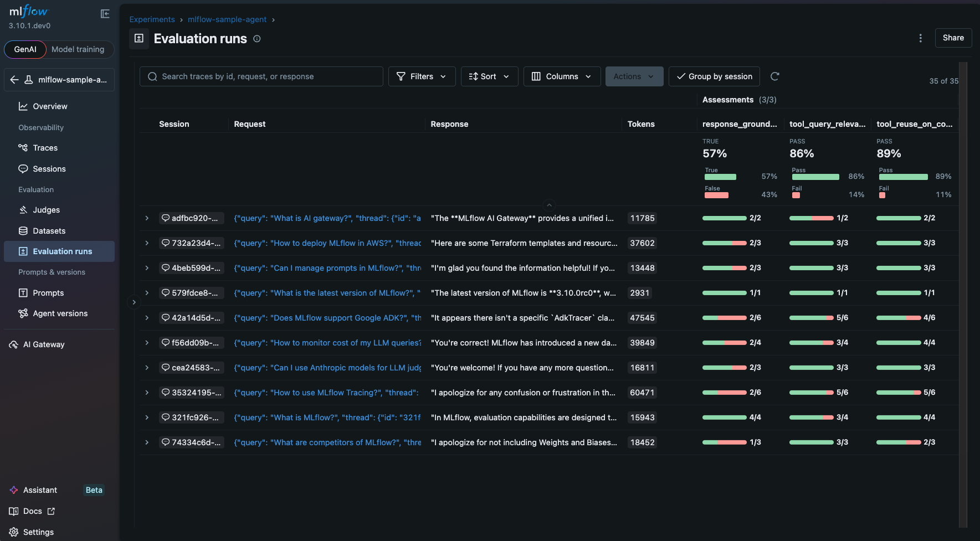This screenshot has height=541, width=980.
Task: Open the Sort dropdown
Action: [489, 76]
